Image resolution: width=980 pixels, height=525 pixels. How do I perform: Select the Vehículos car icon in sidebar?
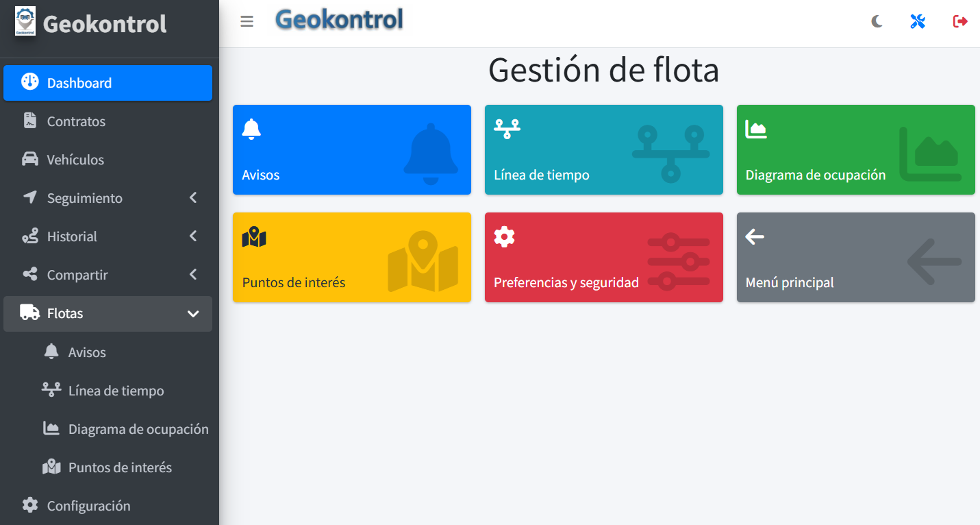(29, 160)
